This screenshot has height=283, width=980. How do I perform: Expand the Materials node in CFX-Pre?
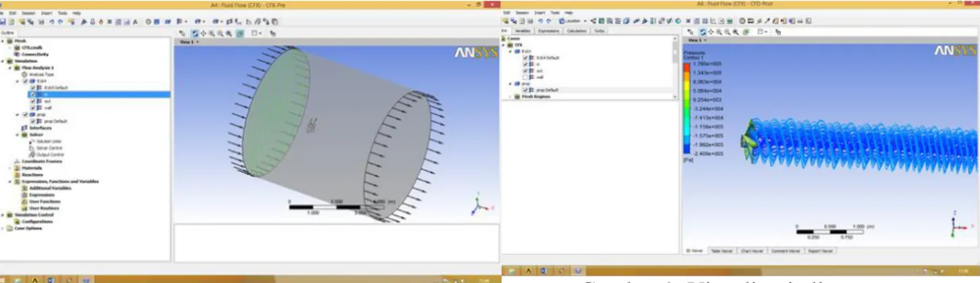coord(9,168)
